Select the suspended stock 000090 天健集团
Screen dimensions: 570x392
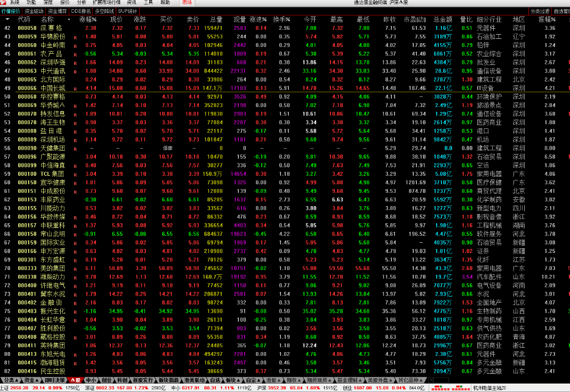(285, 148)
